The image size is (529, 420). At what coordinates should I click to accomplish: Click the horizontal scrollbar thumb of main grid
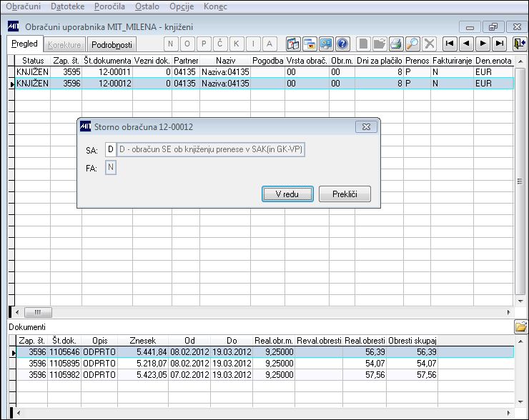pos(38,312)
